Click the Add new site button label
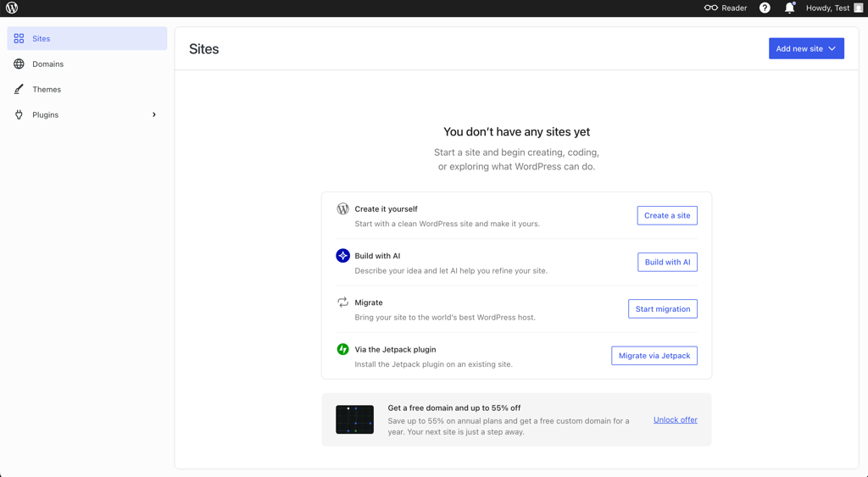Image resolution: width=868 pixels, height=477 pixels. [x=799, y=48]
